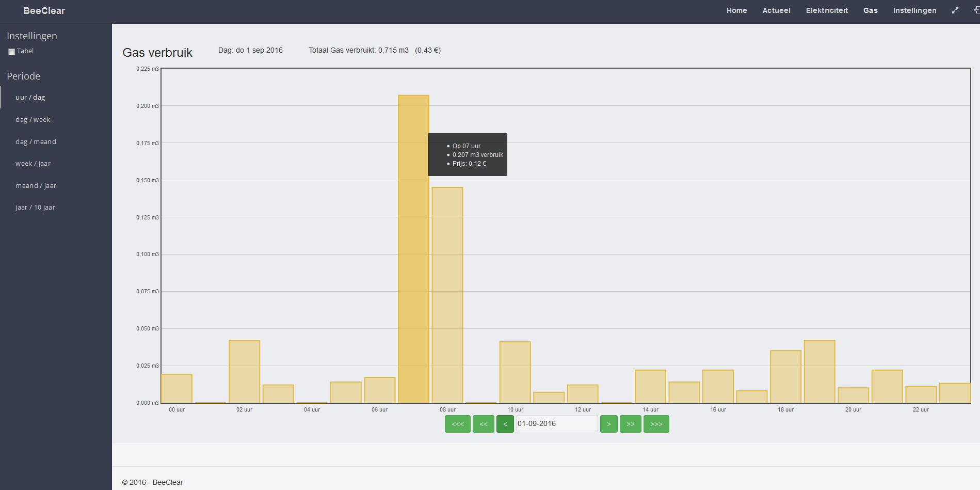Select the uur / dag period

30,98
